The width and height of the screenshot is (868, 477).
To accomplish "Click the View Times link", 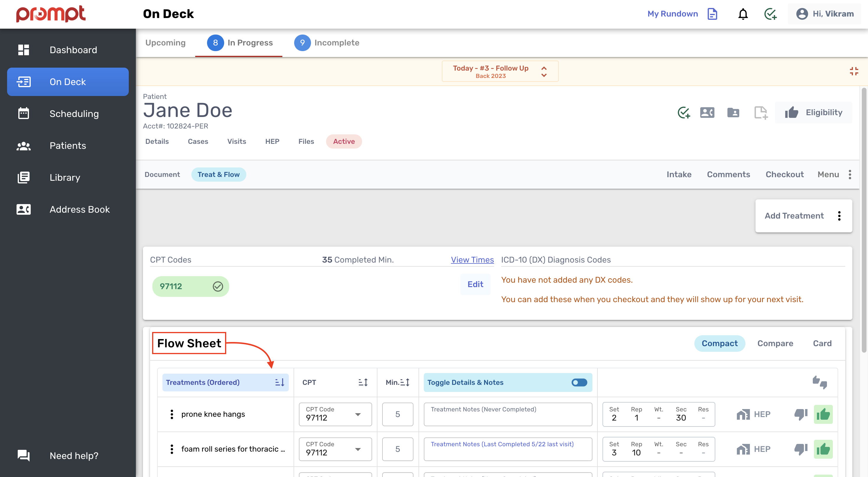I will coord(472,260).
